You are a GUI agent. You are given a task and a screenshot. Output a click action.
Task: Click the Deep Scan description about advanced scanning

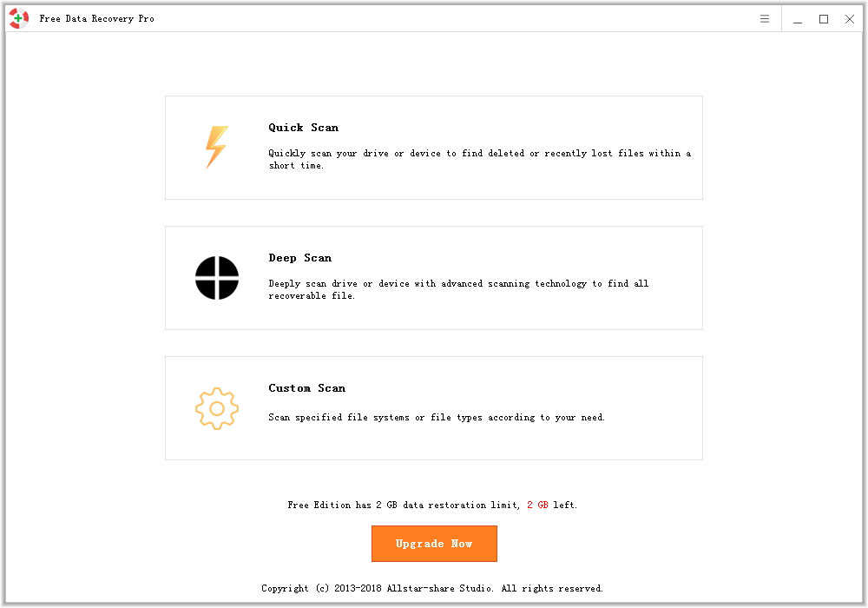[458, 290]
